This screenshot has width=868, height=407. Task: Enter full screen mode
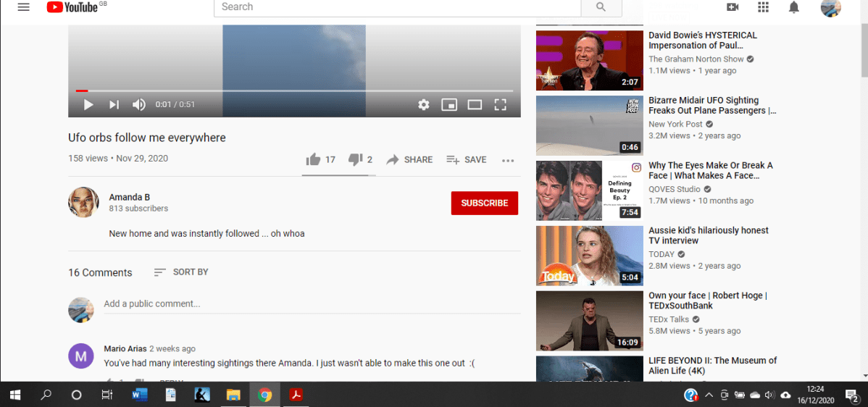[x=500, y=105]
